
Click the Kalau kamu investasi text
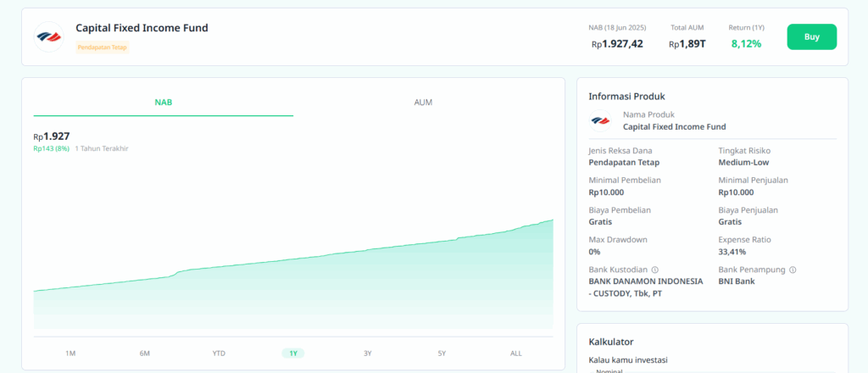click(x=628, y=360)
